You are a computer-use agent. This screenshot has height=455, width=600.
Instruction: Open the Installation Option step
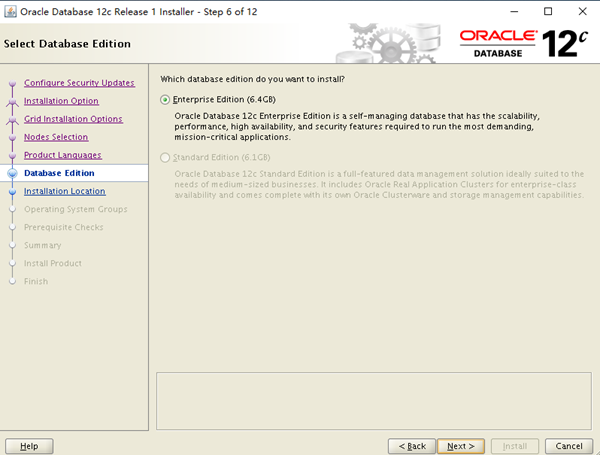coord(61,101)
